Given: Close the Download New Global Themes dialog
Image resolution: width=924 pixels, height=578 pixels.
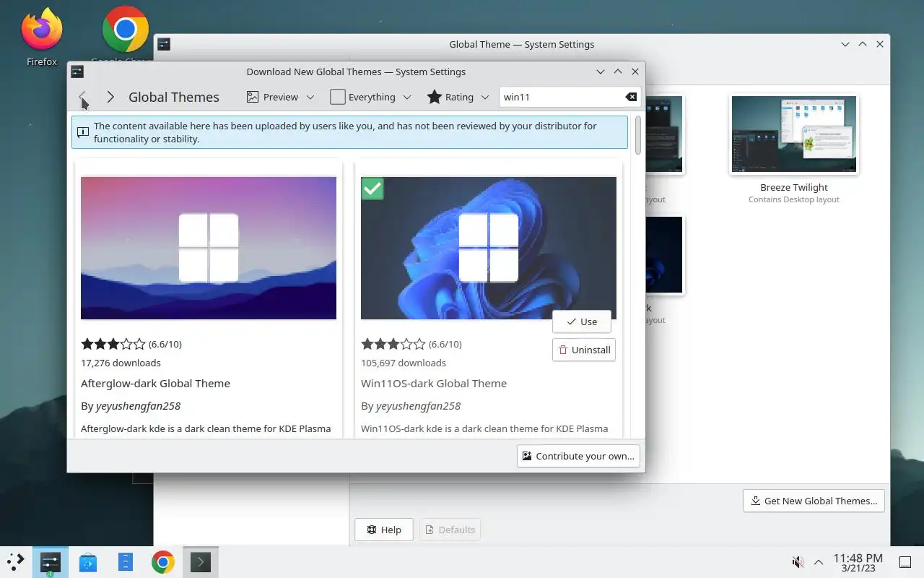Looking at the screenshot, I should (635, 72).
